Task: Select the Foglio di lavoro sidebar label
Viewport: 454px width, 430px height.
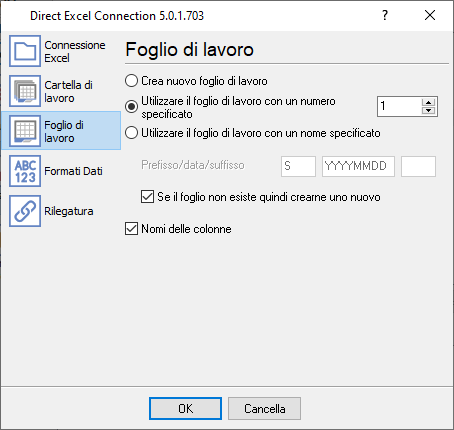Action: tap(64, 131)
